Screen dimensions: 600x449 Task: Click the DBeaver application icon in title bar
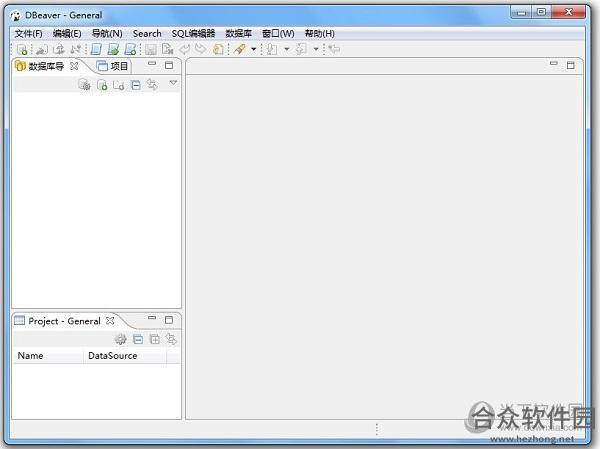coord(16,16)
